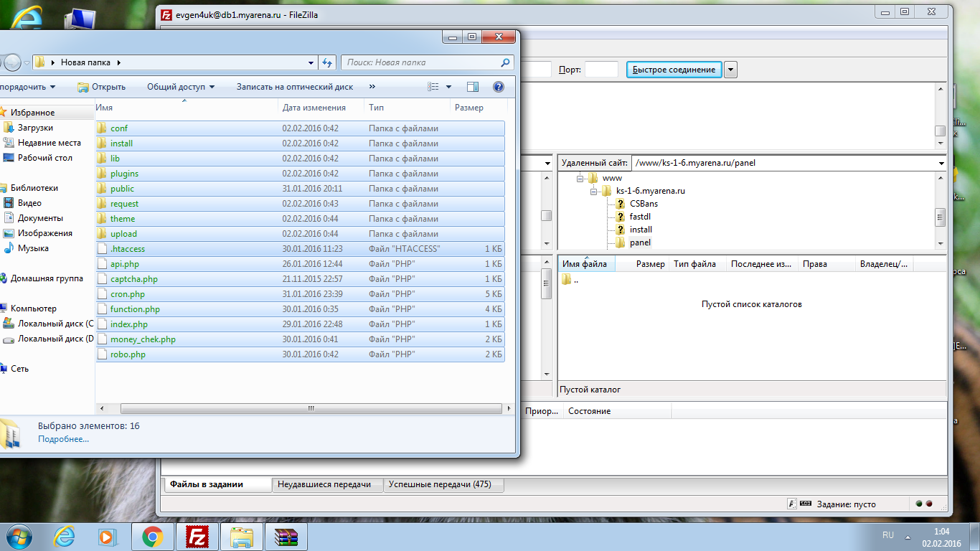Click the Быстрое соединение button
The width and height of the screenshot is (980, 551).
pos(674,70)
